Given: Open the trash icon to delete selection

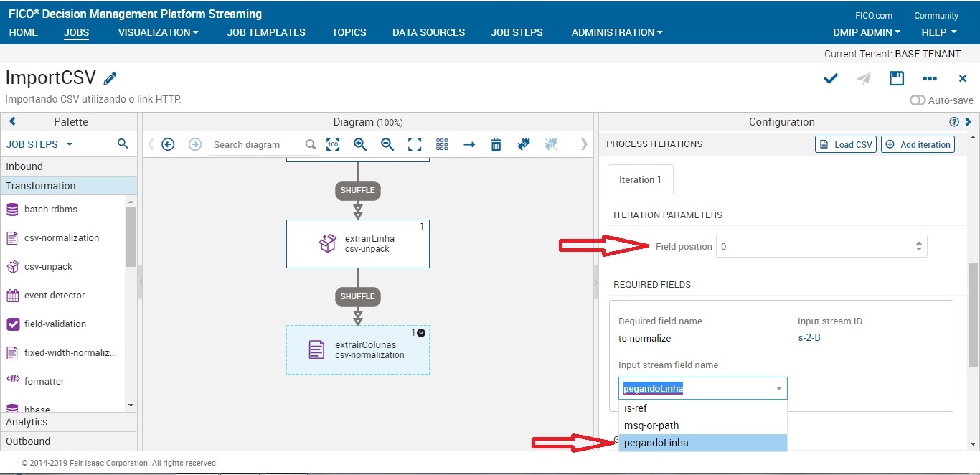Looking at the screenshot, I should [x=496, y=144].
